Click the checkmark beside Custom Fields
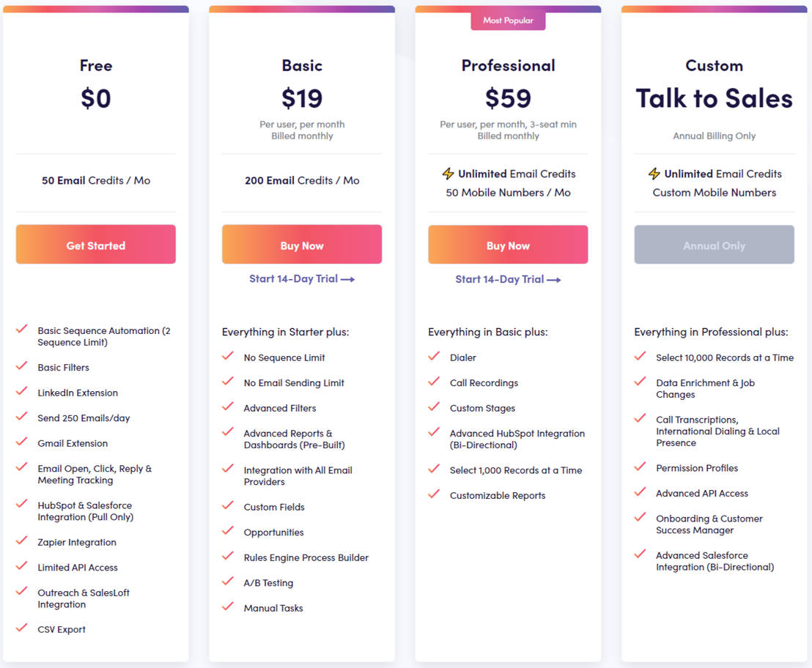The height and width of the screenshot is (668, 812). tap(228, 506)
